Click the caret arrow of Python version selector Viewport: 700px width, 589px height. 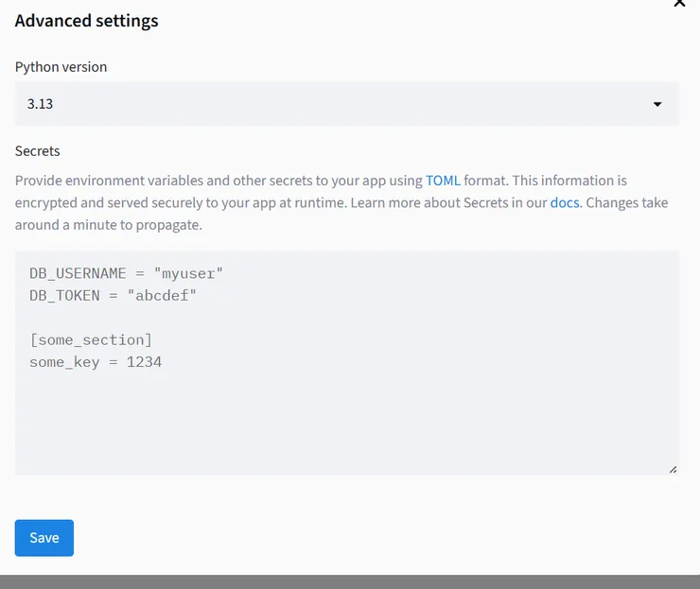tap(657, 104)
